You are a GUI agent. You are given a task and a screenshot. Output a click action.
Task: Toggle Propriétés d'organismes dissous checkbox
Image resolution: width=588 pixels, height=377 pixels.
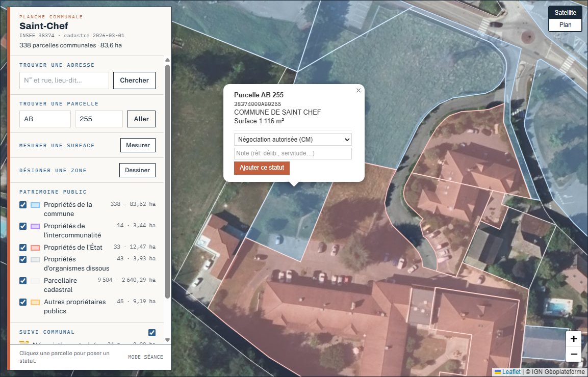[23, 259]
